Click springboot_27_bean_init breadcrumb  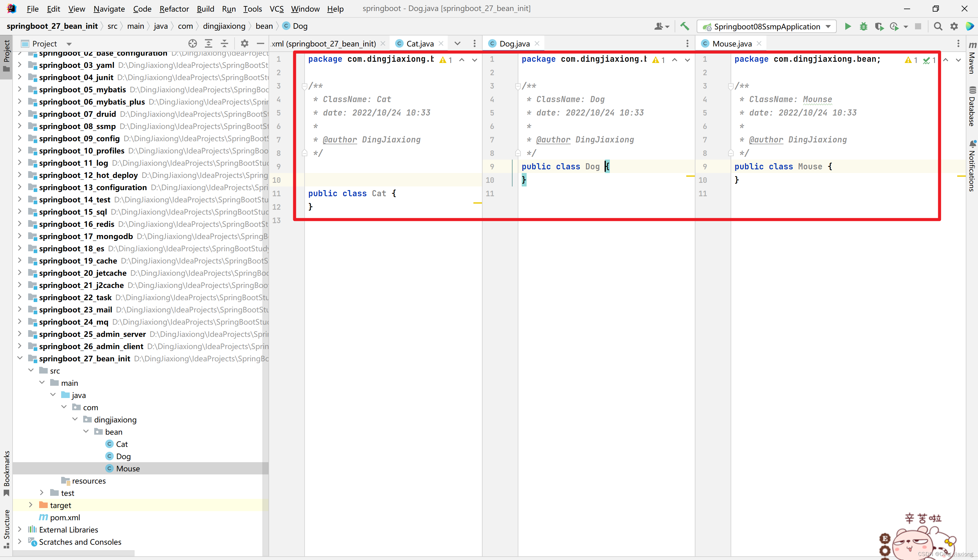point(52,26)
